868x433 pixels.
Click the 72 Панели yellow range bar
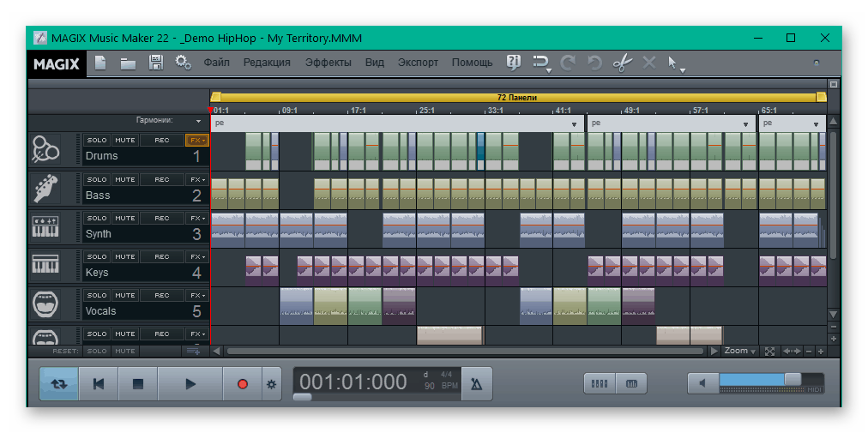(518, 98)
